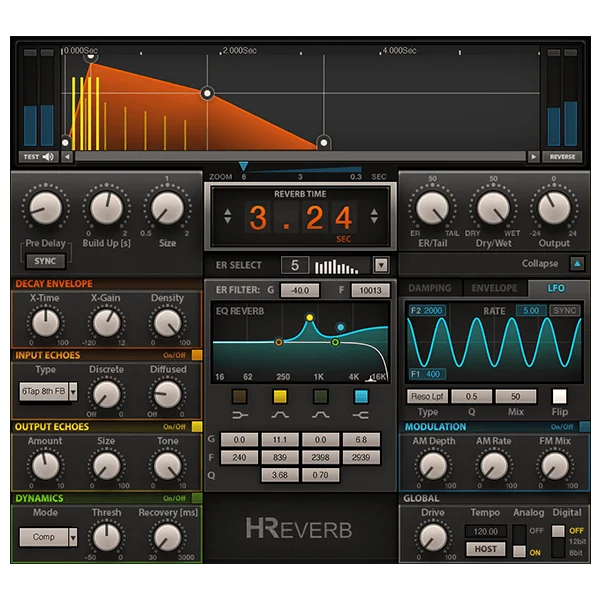Click the blue EQ node on curve

tap(340, 327)
